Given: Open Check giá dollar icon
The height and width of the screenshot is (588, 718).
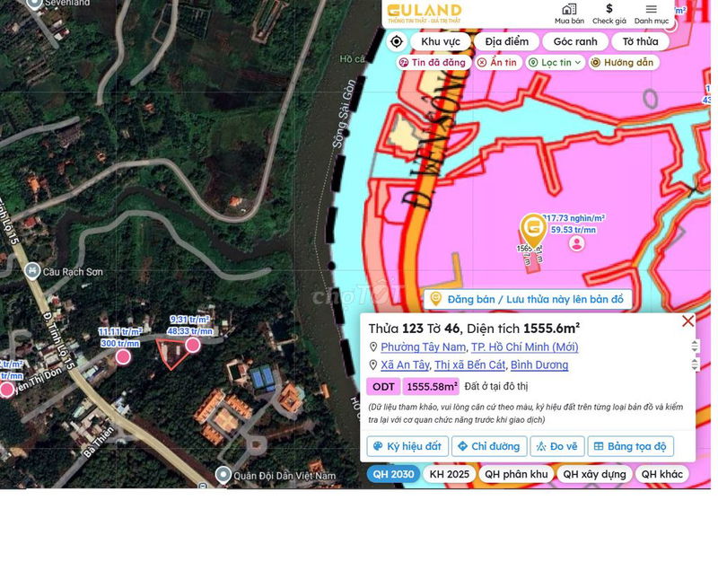Looking at the screenshot, I should tap(609, 13).
